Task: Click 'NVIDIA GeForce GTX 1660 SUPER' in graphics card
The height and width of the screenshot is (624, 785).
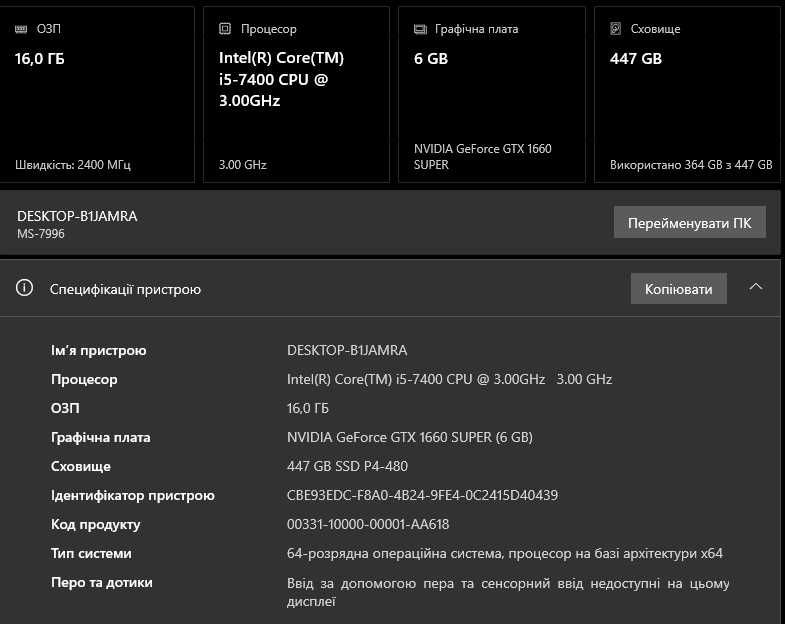Action: click(x=483, y=157)
